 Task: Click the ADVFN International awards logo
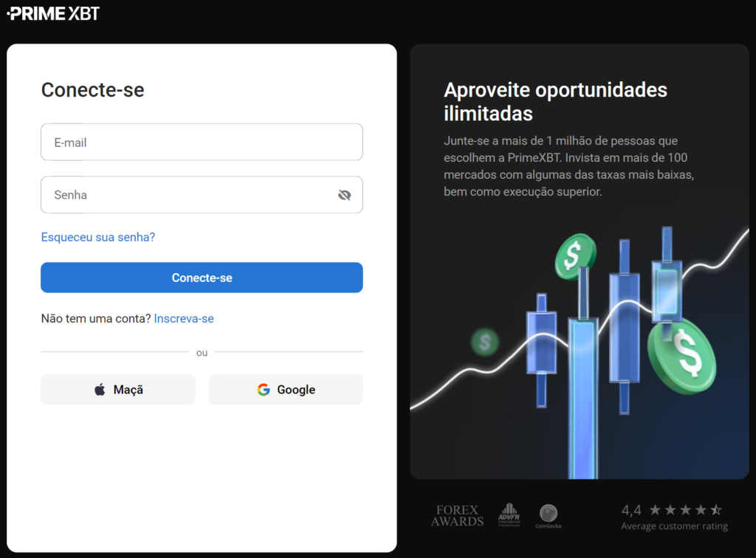509,513
